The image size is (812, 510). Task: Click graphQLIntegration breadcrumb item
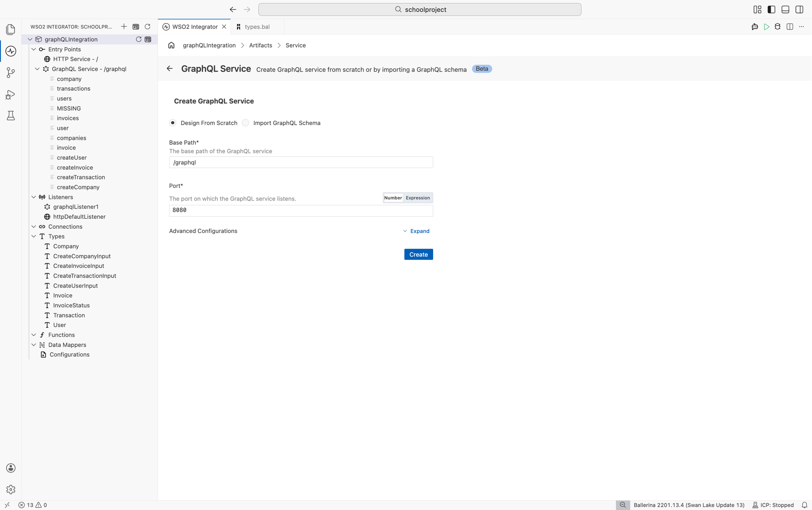click(x=209, y=45)
